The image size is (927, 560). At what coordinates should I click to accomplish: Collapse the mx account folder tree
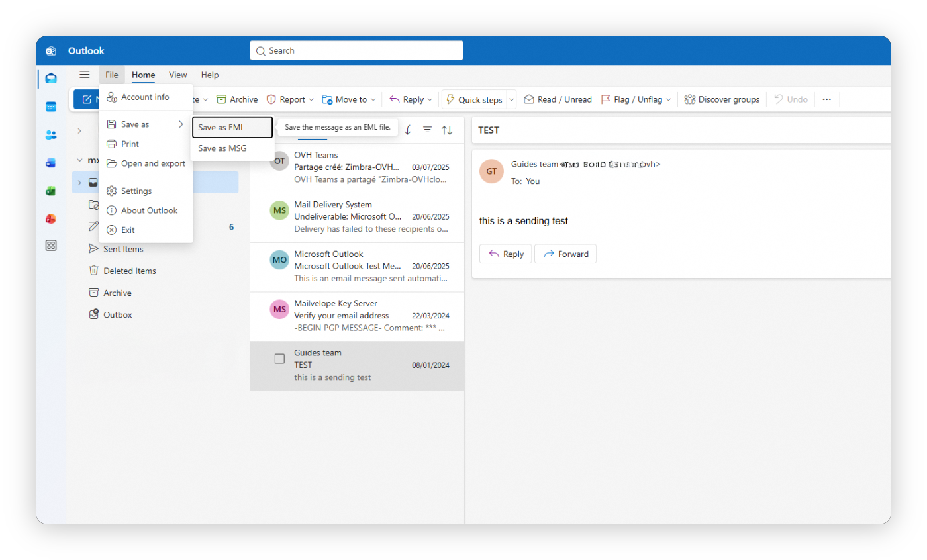coord(79,160)
